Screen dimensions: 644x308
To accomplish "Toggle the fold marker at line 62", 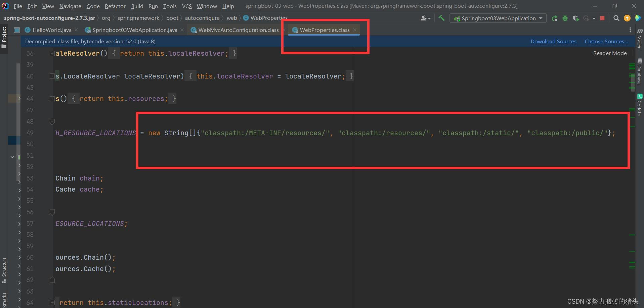I will [52, 280].
